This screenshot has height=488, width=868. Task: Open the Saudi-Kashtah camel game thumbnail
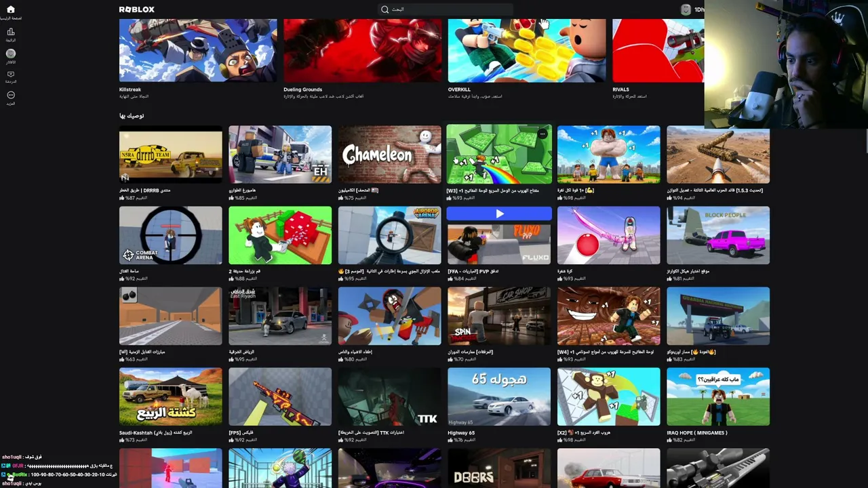pos(170,396)
